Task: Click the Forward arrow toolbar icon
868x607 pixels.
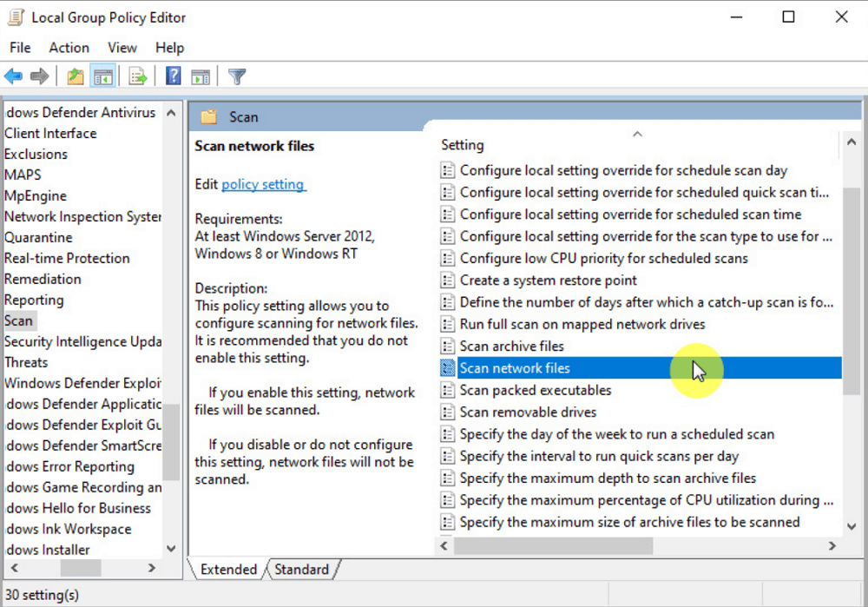Action: [39, 76]
